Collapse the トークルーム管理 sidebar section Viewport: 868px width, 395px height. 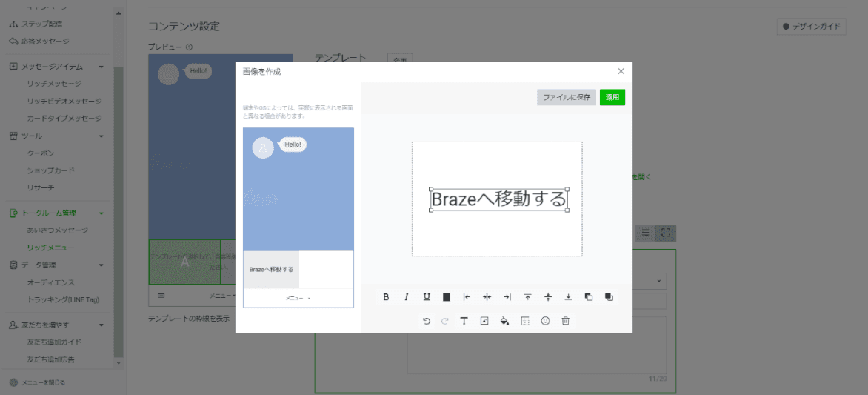click(101, 213)
